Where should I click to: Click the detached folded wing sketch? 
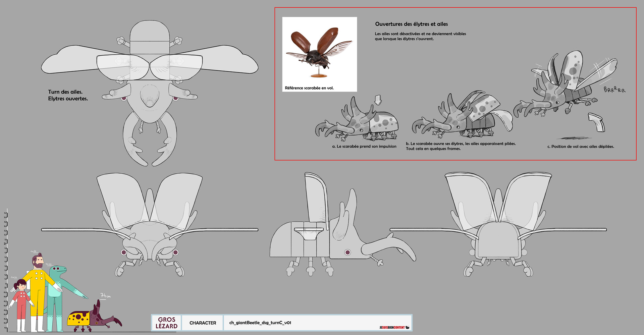click(x=597, y=122)
